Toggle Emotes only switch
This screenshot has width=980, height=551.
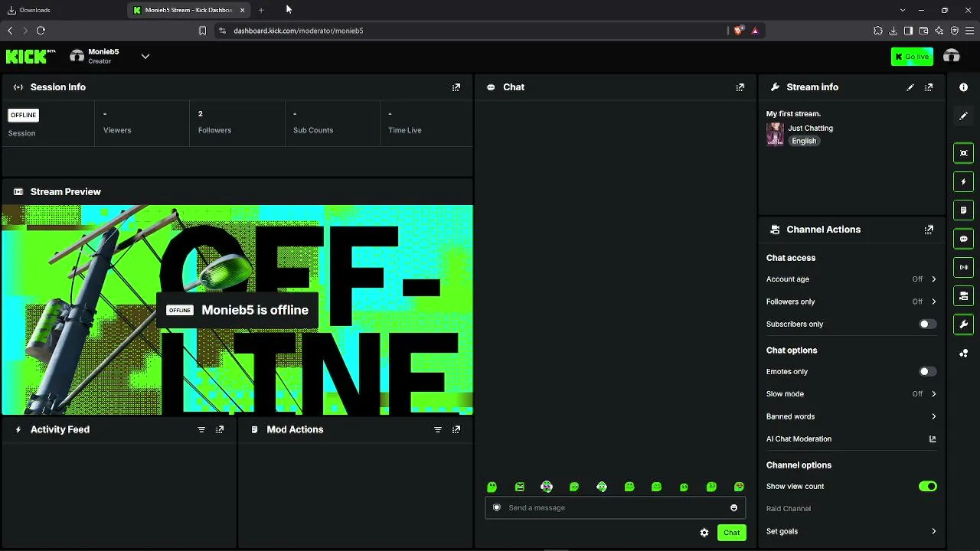click(927, 371)
